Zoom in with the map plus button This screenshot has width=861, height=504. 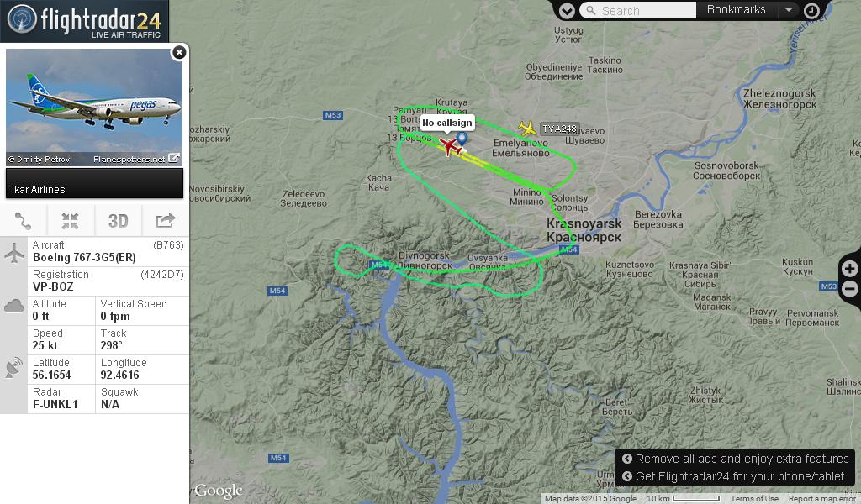(x=849, y=269)
